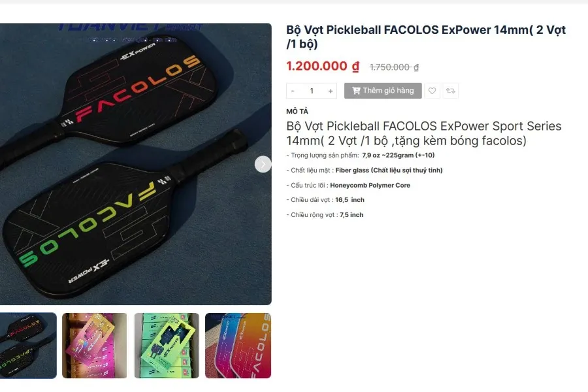Select the rainbow gradient paddle thumbnail
The height and width of the screenshot is (392, 588).
coord(238,346)
